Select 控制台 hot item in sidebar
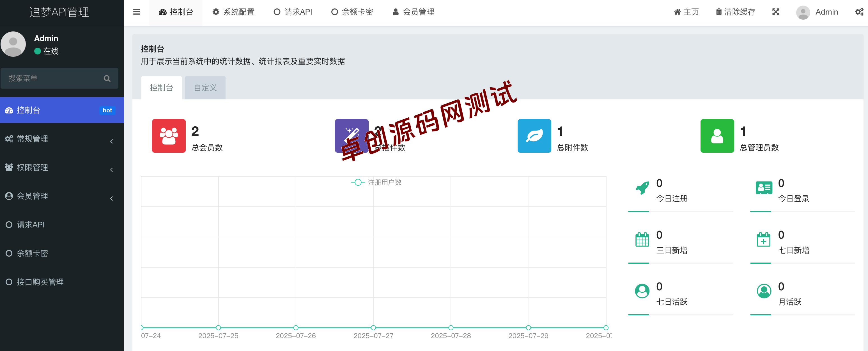This screenshot has height=351, width=868. [62, 110]
